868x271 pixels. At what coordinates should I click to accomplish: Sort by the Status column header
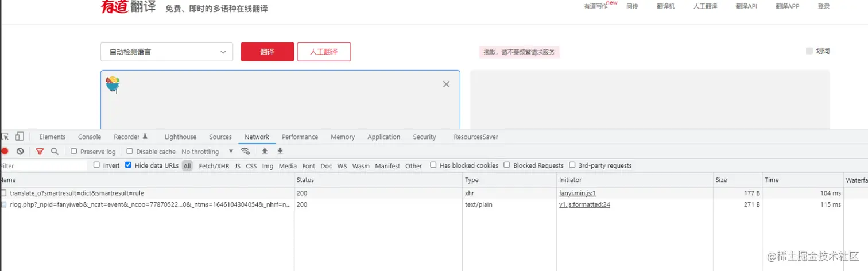pos(379,180)
